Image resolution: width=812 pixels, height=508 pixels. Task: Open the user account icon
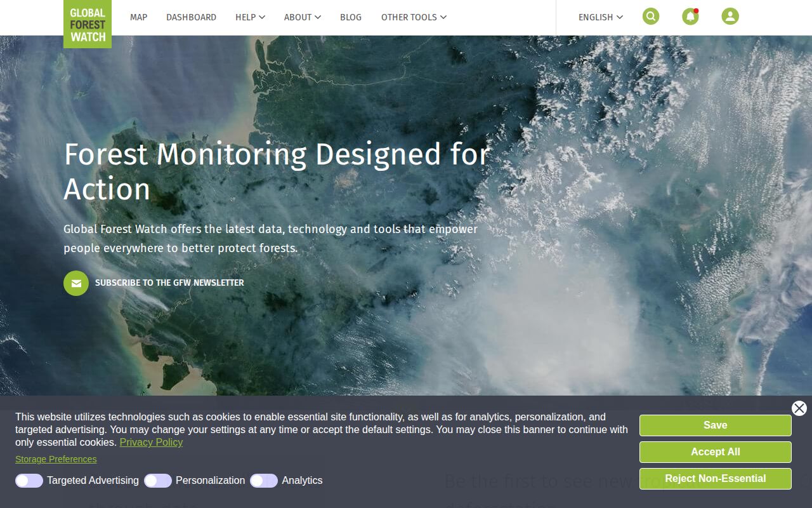pos(730,17)
